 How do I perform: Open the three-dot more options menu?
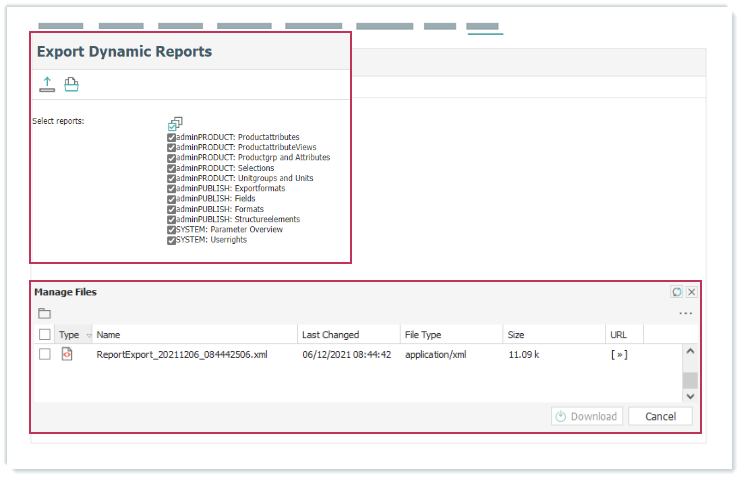click(x=685, y=313)
